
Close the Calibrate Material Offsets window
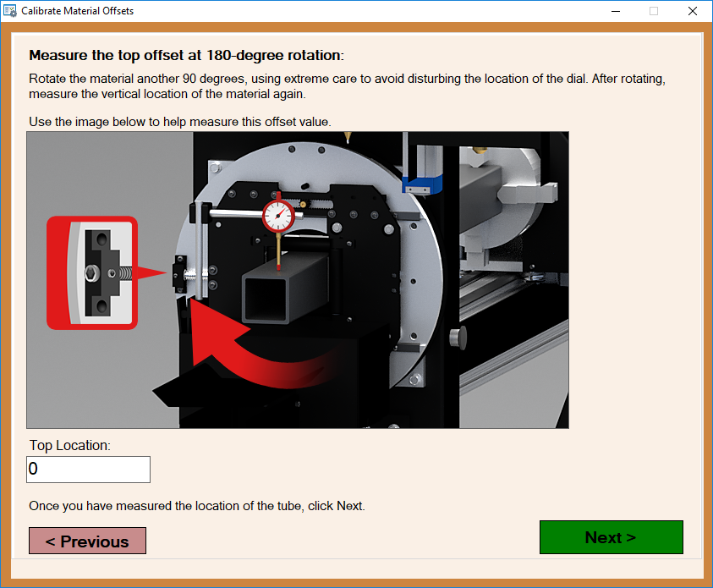(692, 11)
